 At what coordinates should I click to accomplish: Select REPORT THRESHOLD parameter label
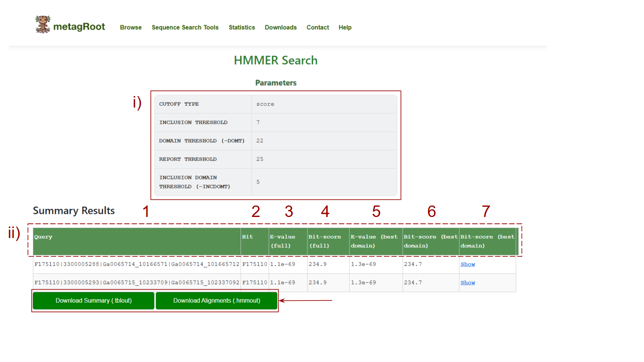188,159
